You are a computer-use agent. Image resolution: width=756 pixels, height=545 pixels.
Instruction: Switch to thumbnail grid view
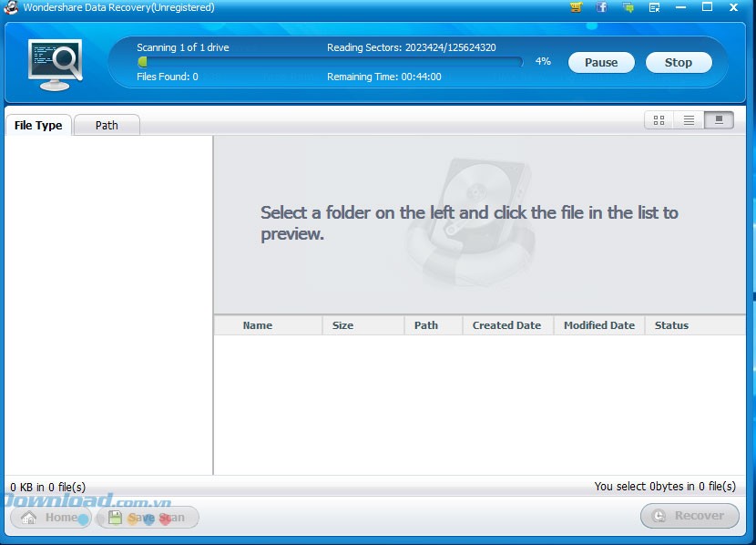(x=659, y=119)
